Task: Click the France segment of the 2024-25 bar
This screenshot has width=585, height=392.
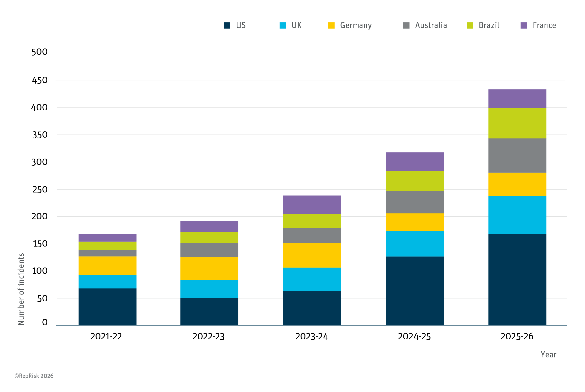Action: 415,162
